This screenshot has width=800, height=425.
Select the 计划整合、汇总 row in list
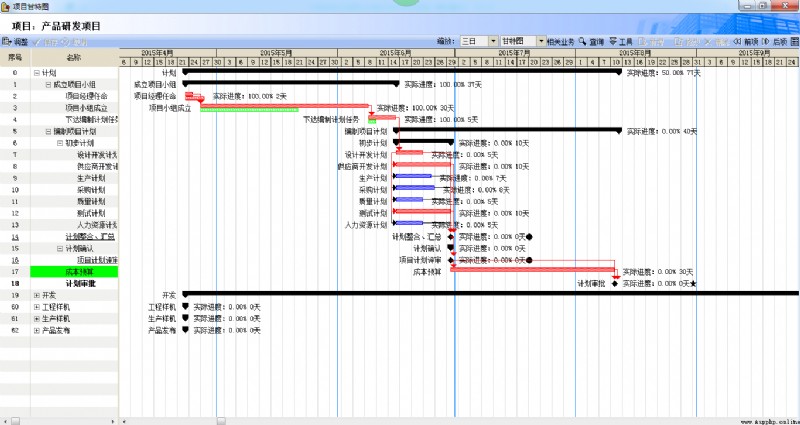pos(59,237)
